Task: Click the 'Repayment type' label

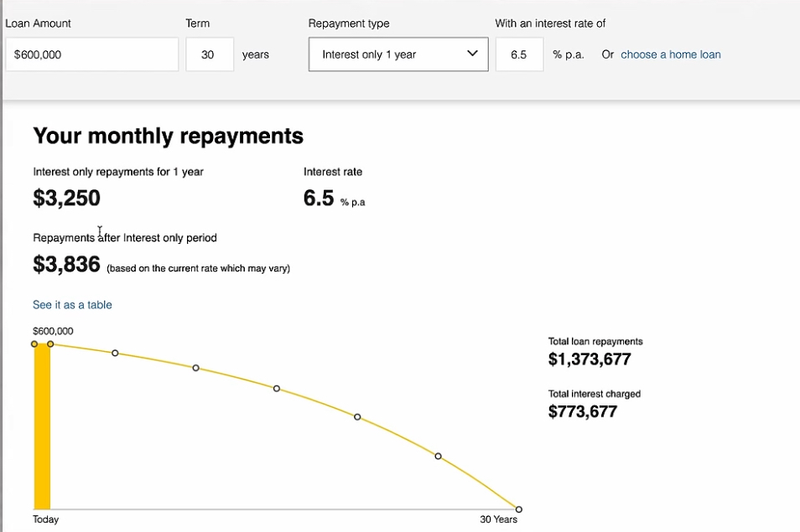Action: 349,23
